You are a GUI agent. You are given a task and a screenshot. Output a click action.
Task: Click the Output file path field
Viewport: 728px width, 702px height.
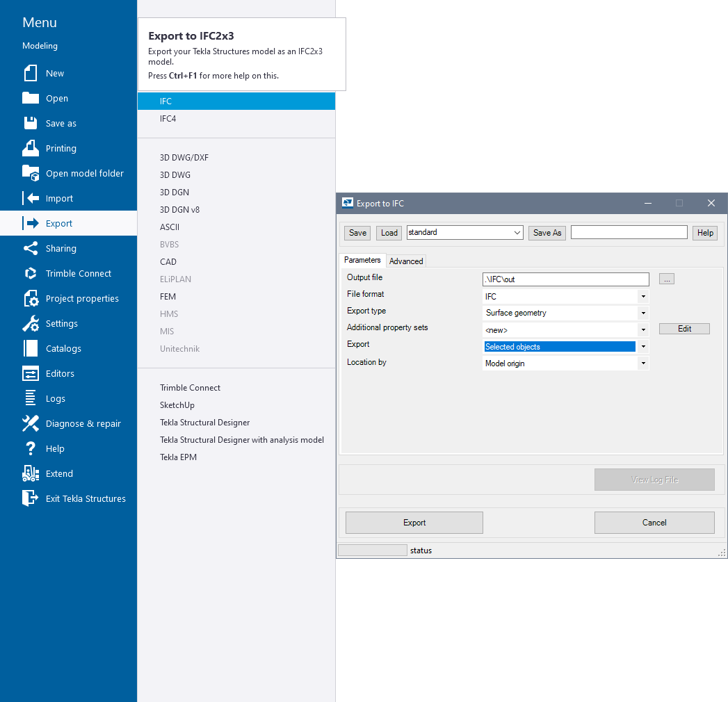click(x=565, y=279)
